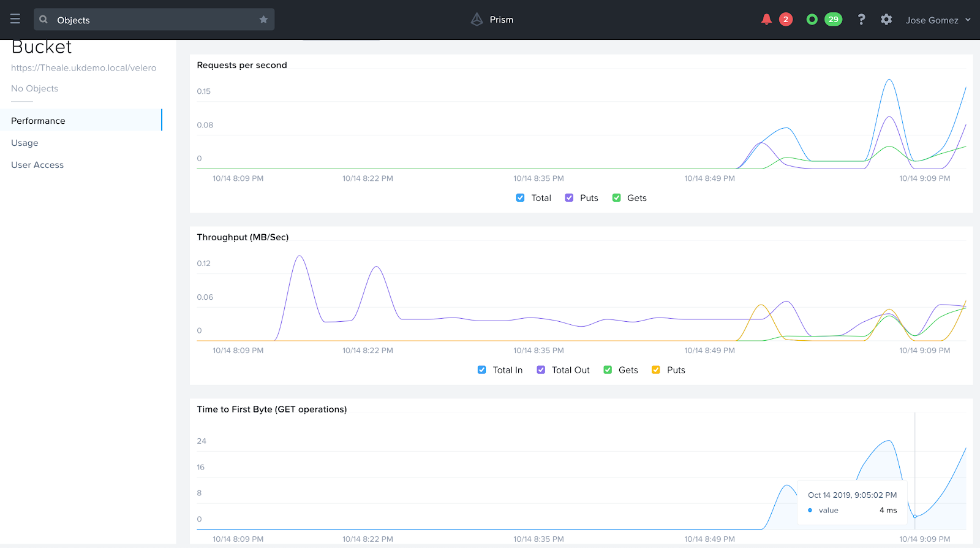Screen dimensions: 980x548
Task: Disable the Total Out throughput checkbox
Action: point(541,370)
